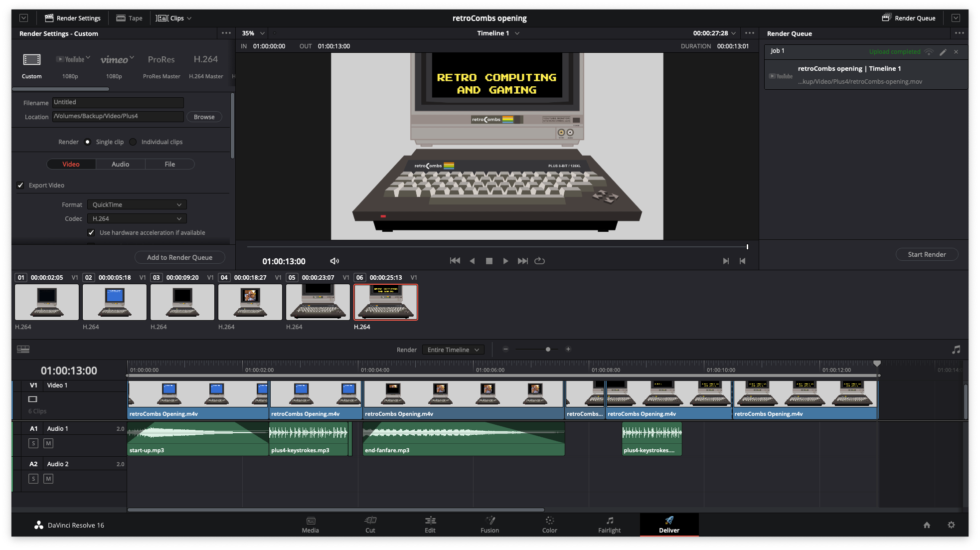This screenshot has width=980, height=550.
Task: Select the Custom render preset icon
Action: (x=31, y=60)
